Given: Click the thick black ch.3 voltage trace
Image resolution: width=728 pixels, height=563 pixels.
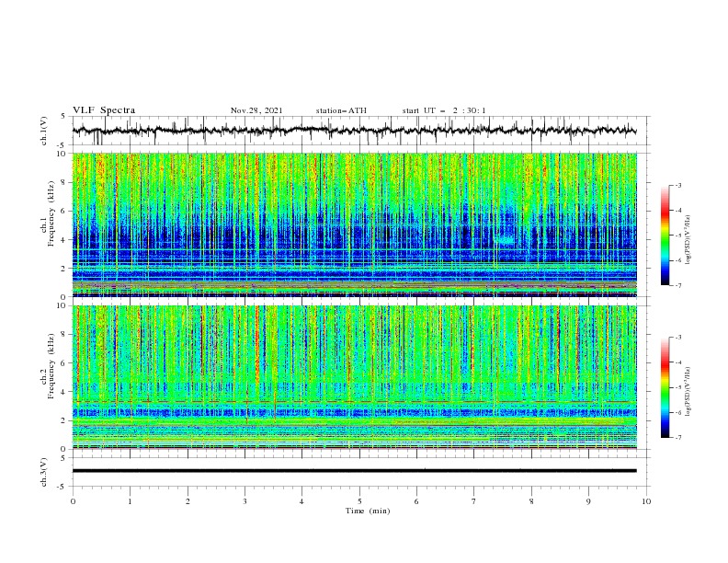Looking at the screenshot, I should tap(354, 471).
